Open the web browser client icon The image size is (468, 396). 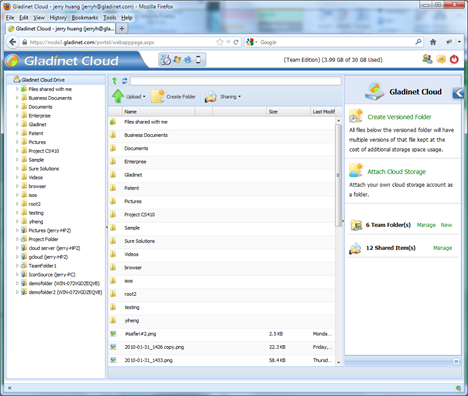point(166,60)
